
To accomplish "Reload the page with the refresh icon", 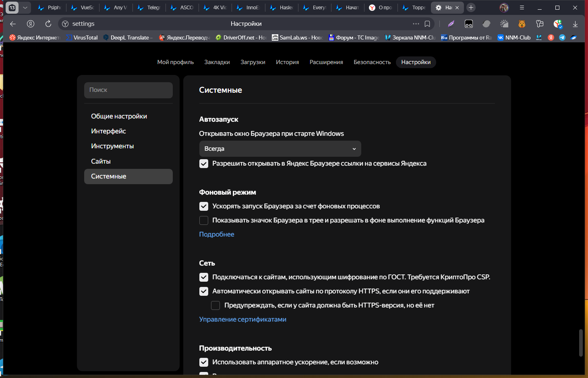I will pos(48,24).
